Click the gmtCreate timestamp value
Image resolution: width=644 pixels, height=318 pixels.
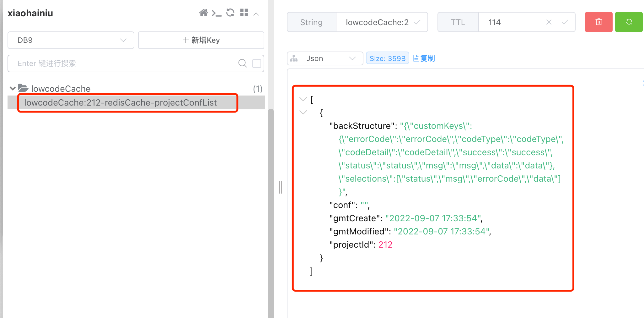click(x=432, y=218)
